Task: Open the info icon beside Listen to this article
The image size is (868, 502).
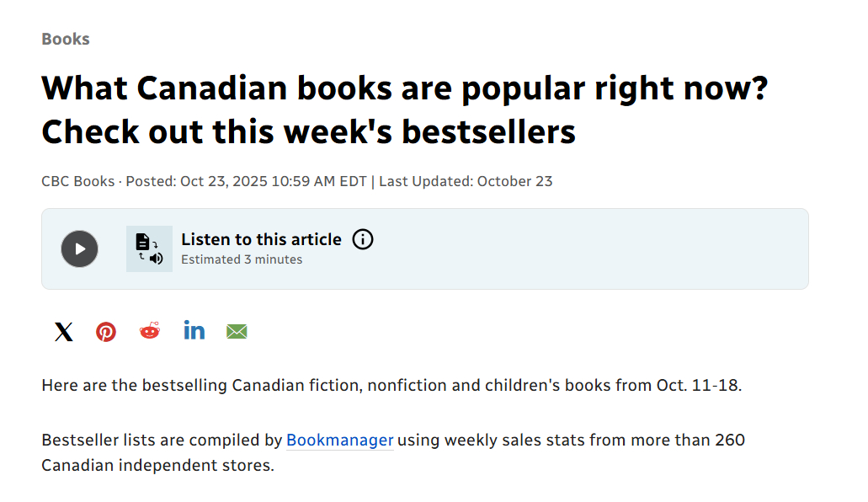Action: point(362,239)
